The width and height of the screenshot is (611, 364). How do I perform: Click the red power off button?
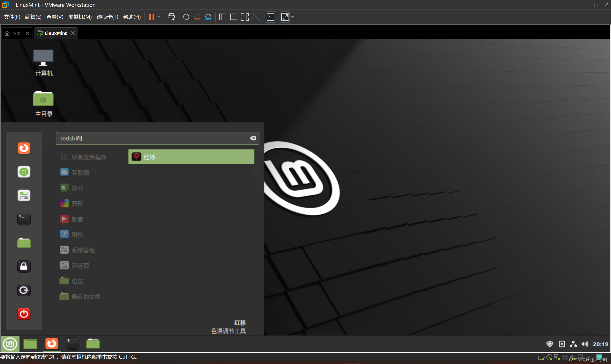click(x=24, y=314)
